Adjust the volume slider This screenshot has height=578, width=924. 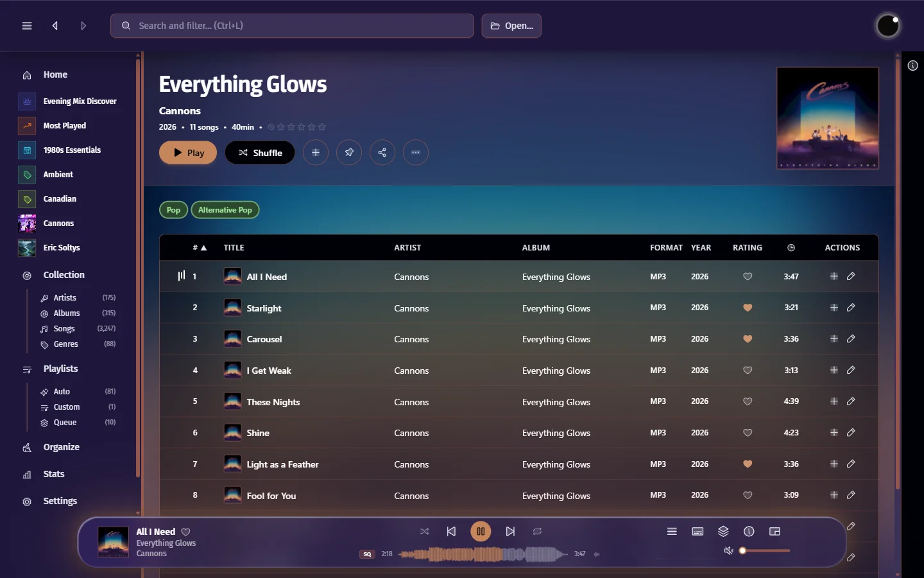765,551
